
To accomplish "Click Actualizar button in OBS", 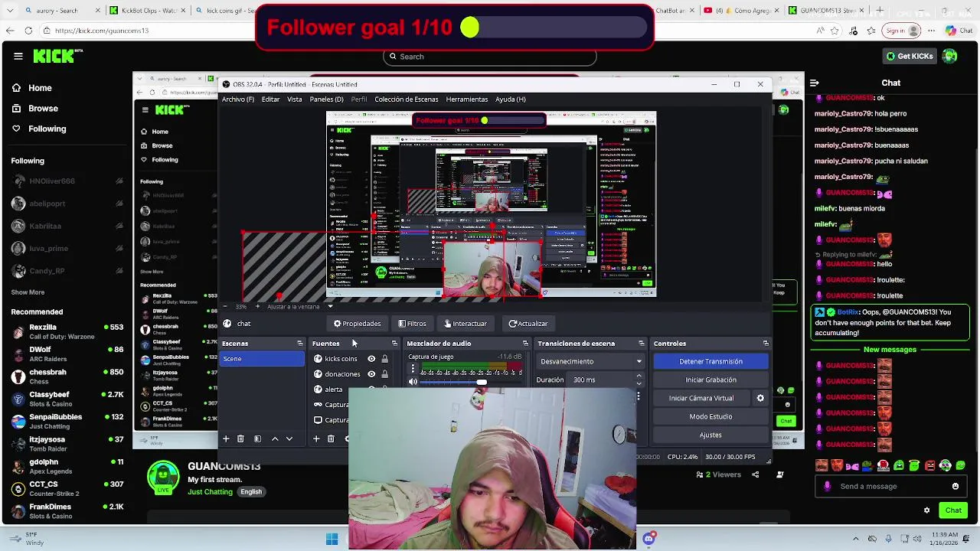I will pyautogui.click(x=528, y=324).
